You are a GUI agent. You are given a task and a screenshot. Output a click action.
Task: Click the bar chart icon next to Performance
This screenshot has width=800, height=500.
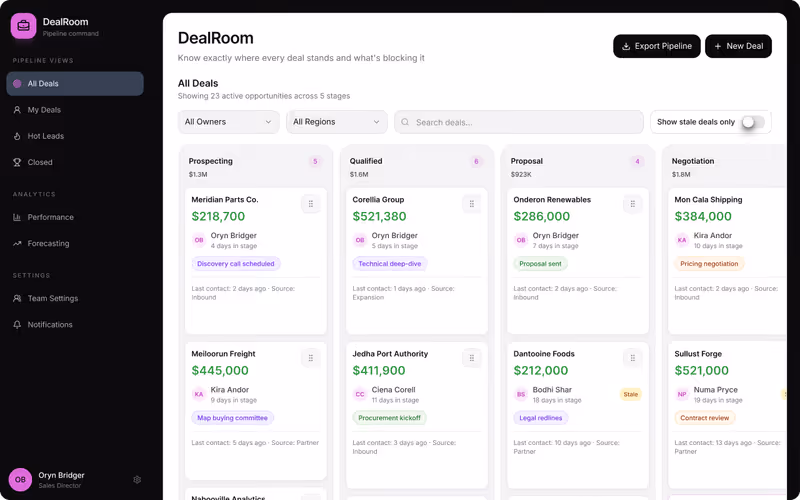point(17,217)
